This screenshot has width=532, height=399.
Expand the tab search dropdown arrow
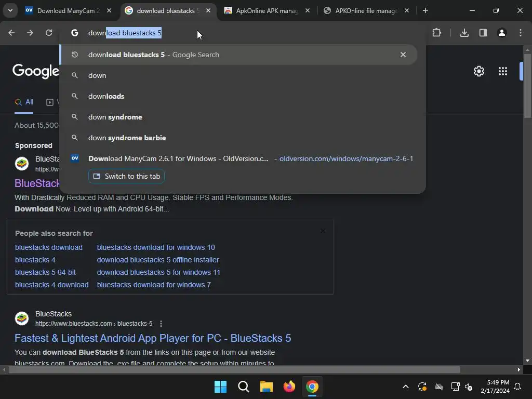[x=10, y=10]
